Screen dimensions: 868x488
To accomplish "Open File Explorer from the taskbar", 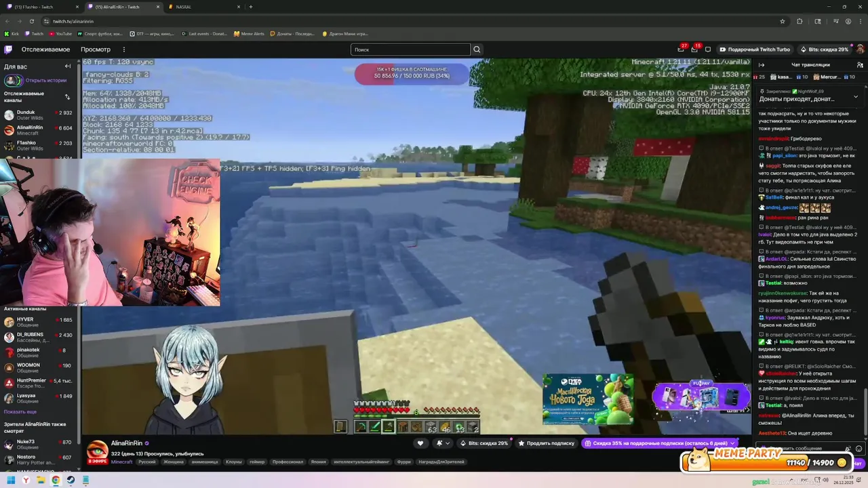I will coord(41,481).
